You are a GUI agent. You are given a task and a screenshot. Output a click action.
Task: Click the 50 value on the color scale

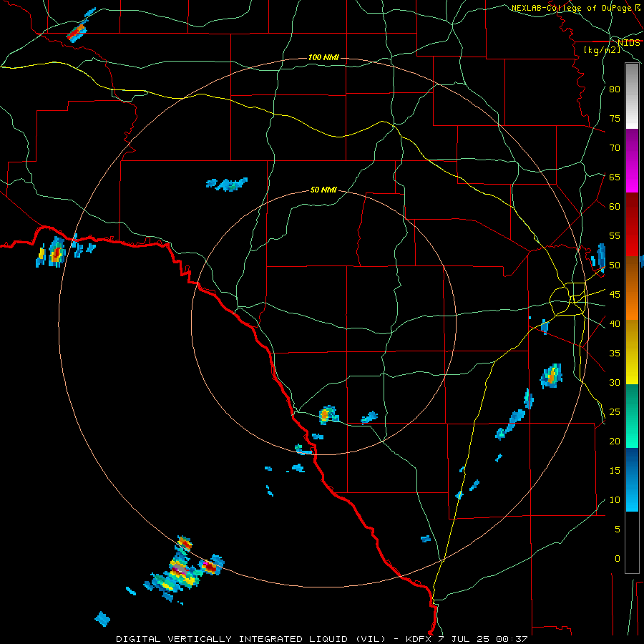[615, 265]
